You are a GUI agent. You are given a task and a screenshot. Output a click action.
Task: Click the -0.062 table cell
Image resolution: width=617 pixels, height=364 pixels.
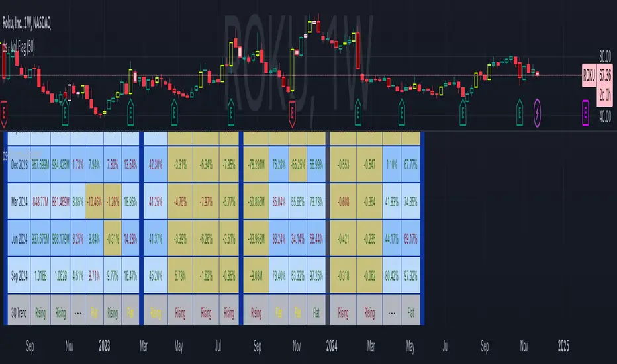click(369, 275)
